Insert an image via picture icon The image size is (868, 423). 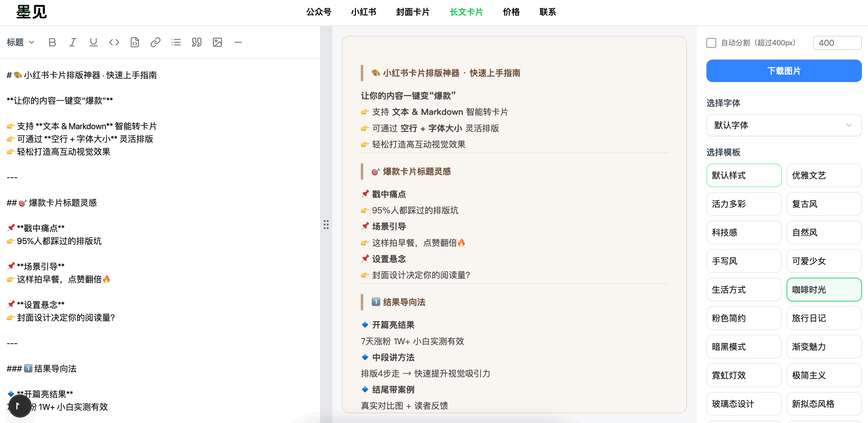(217, 43)
